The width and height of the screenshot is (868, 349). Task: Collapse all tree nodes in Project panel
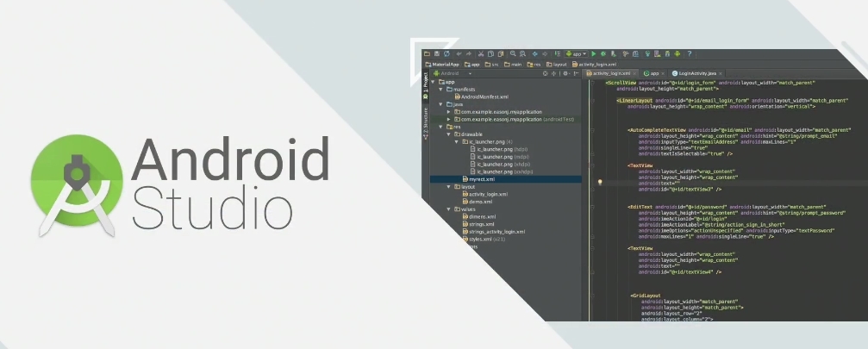point(553,73)
